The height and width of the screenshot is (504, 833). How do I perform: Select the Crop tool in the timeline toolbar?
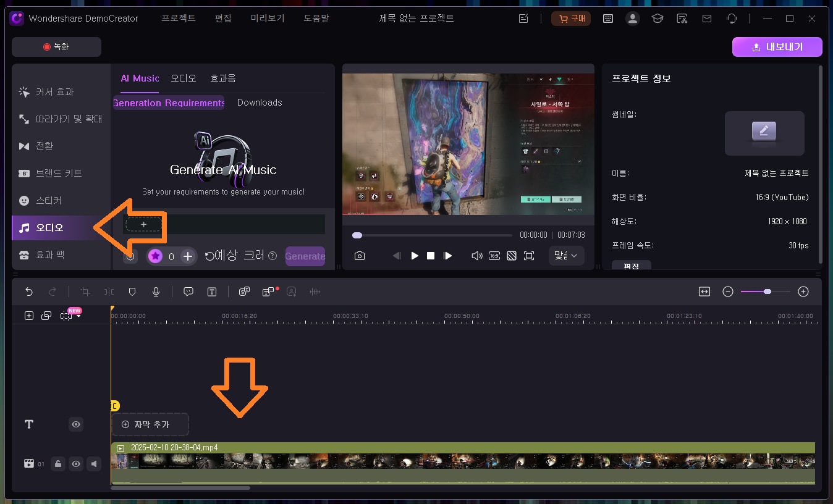tap(85, 292)
